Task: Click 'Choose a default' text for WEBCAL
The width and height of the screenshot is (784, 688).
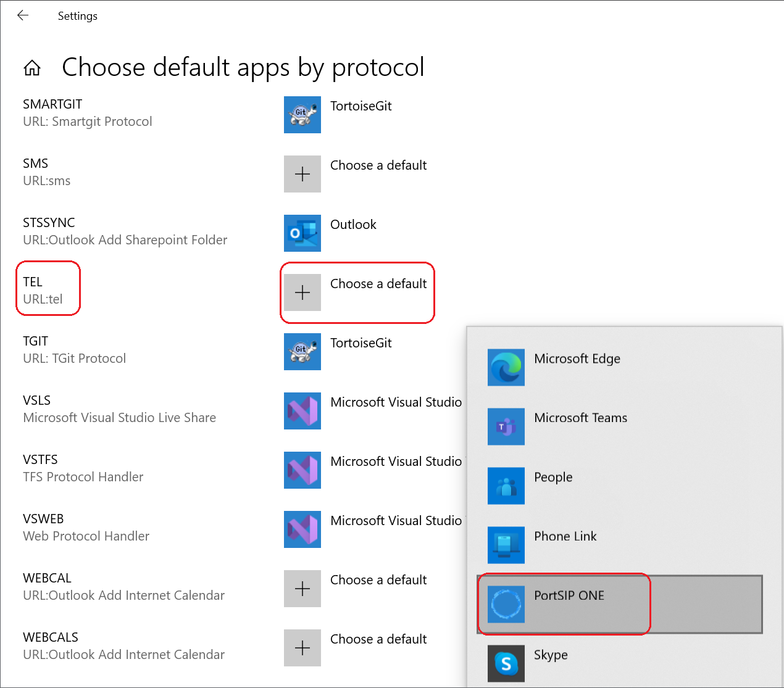Action: [x=378, y=580]
